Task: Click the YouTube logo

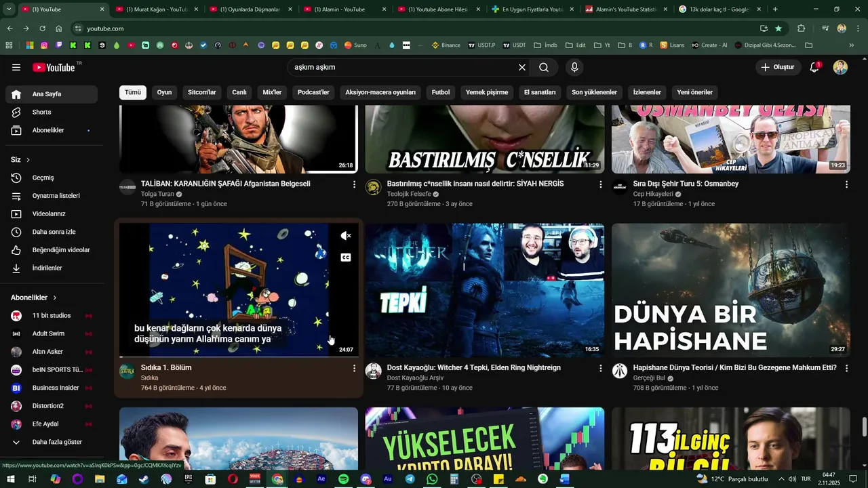Action: (x=54, y=67)
